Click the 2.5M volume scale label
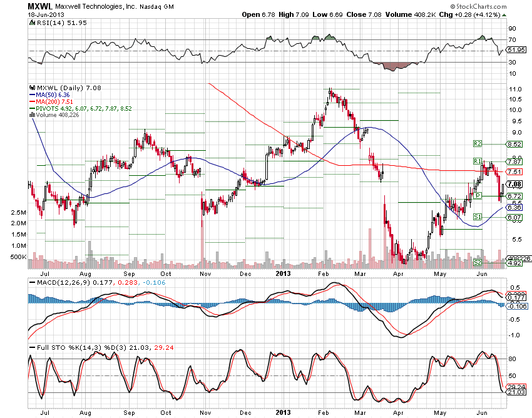This screenshot has width=532, height=418. tap(19, 213)
